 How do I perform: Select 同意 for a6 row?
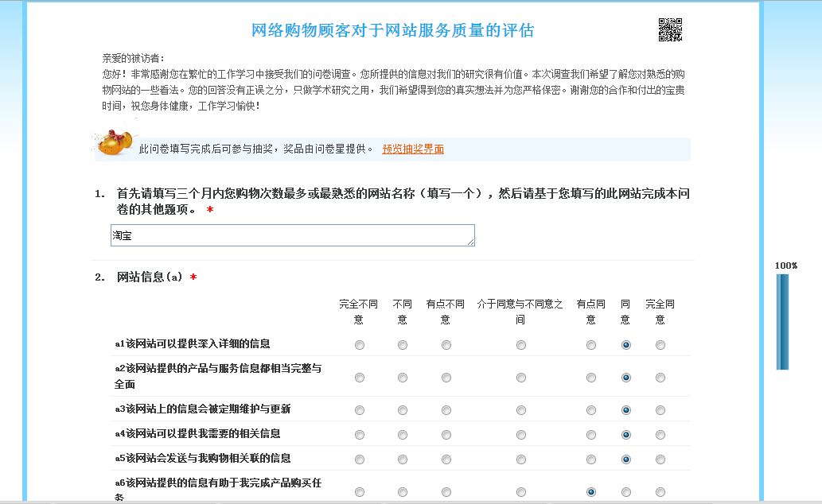pyautogui.click(x=626, y=492)
